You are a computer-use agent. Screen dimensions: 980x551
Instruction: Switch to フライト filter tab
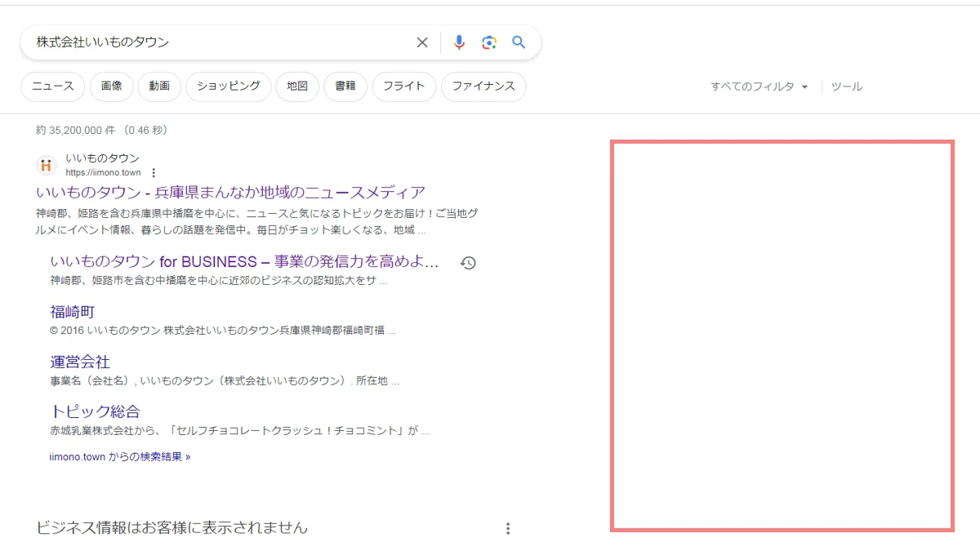[404, 87]
